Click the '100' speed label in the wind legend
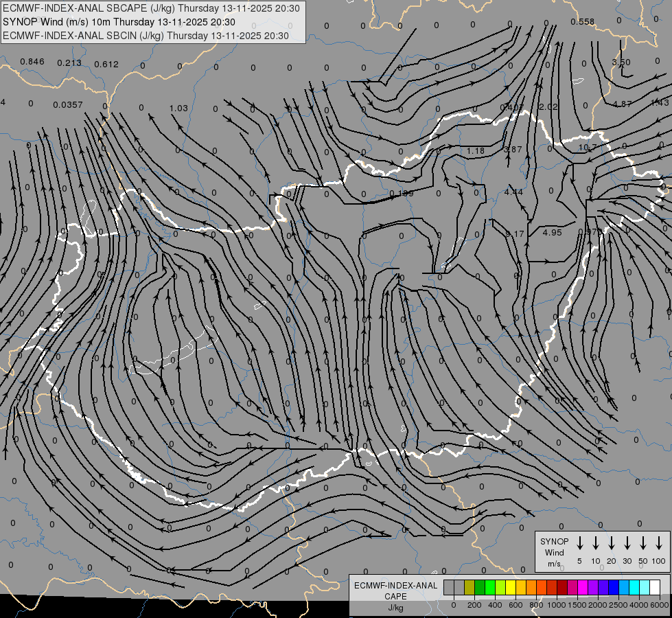 [658, 561]
